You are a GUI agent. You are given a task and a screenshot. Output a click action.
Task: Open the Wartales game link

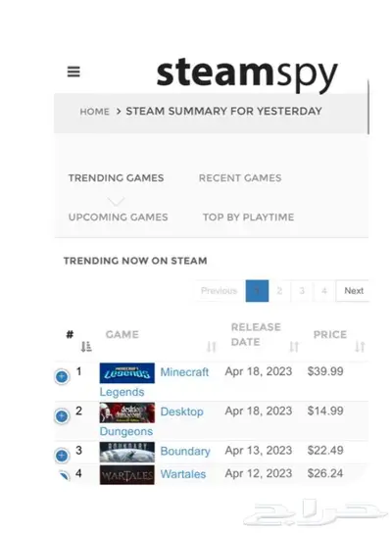point(183,474)
